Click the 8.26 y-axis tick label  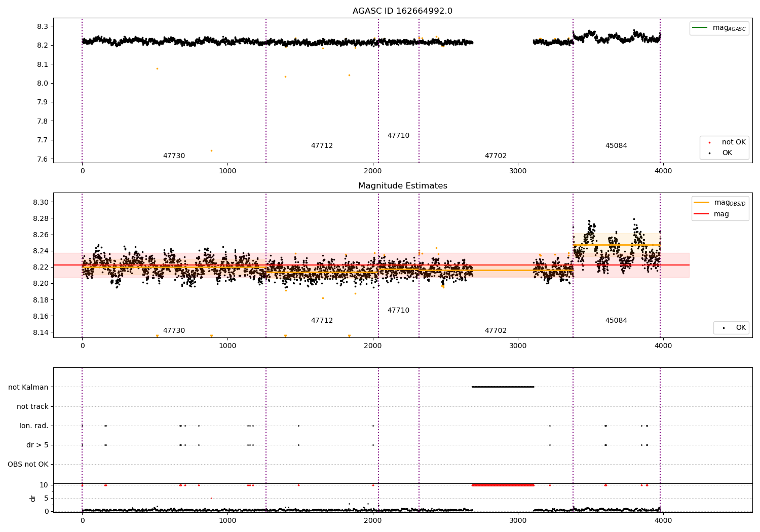[x=41, y=235]
